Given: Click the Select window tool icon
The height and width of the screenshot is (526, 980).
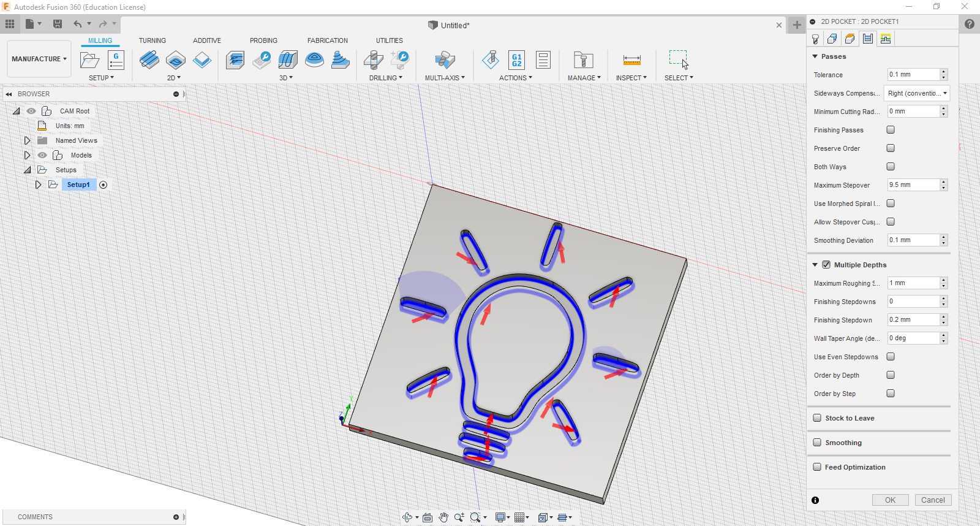Looking at the screenshot, I should click(x=679, y=59).
